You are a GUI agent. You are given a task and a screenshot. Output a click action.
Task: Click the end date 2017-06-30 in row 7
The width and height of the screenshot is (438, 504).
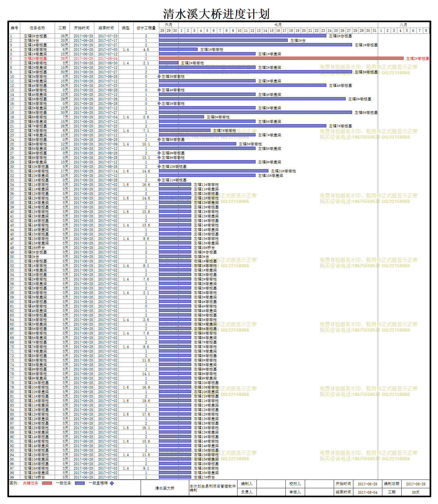pos(108,63)
